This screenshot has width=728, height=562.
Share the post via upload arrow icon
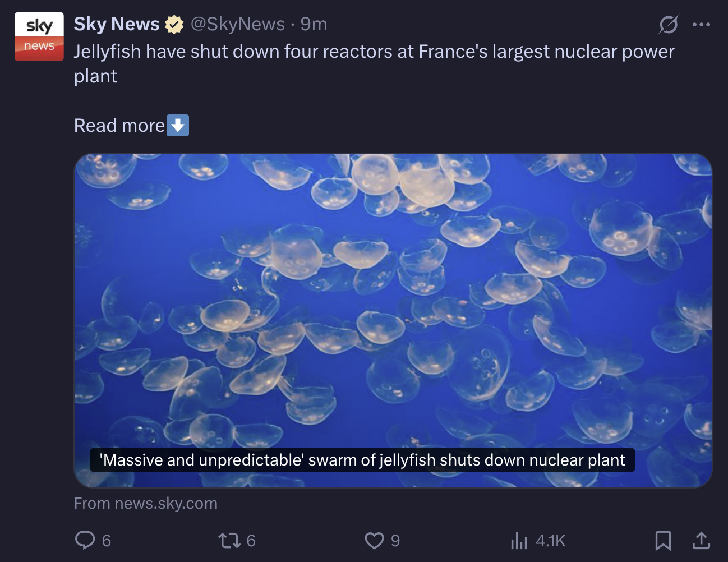[701, 540]
